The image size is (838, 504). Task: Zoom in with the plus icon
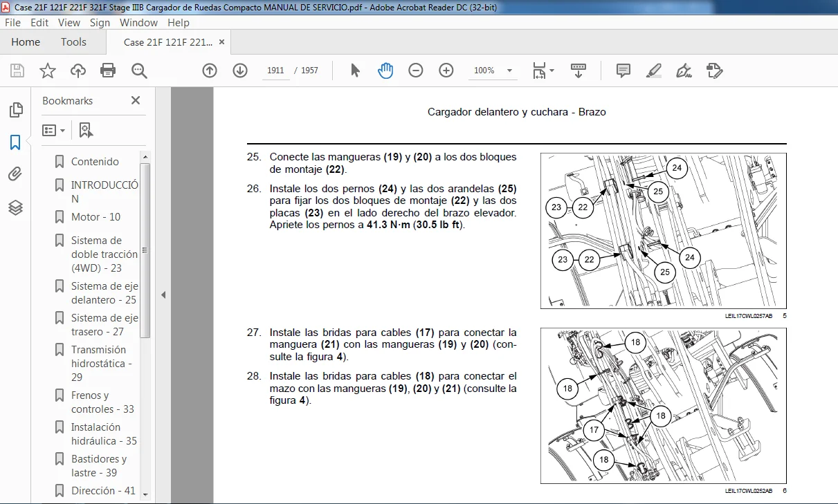pyautogui.click(x=446, y=71)
